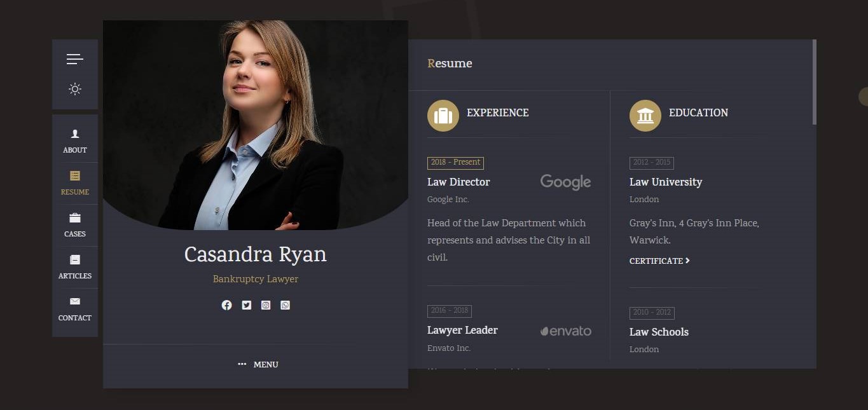
Task: Click the Law Director job title
Action: tap(458, 182)
